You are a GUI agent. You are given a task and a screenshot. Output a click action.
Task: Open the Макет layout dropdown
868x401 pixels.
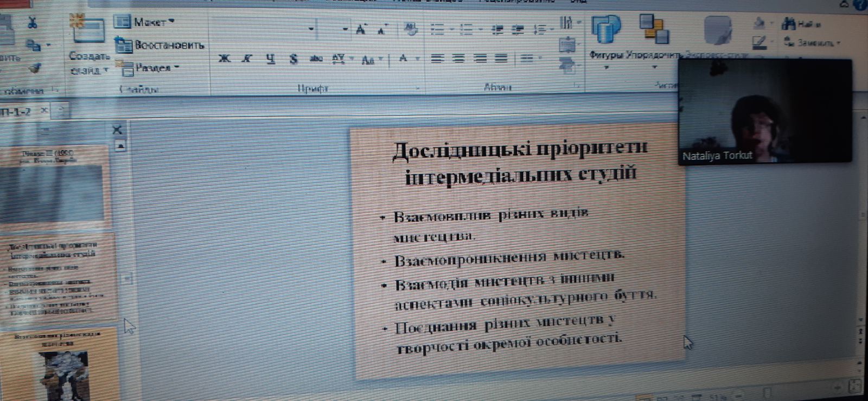144,22
